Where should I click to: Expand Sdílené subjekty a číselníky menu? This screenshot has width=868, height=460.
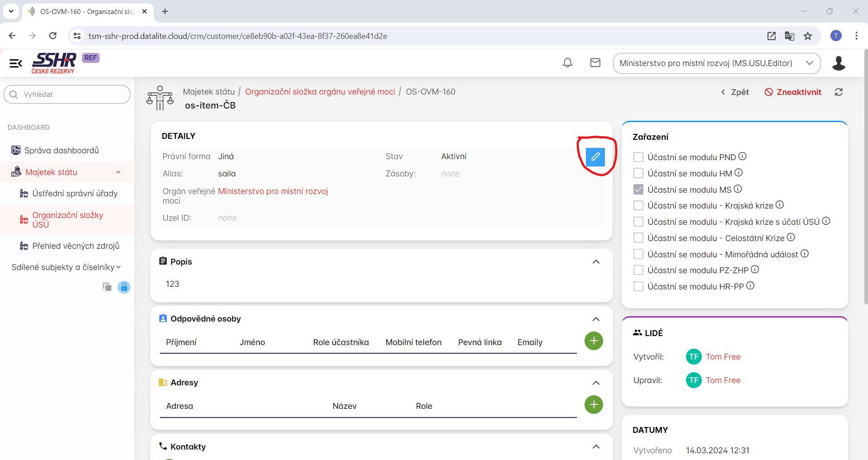66,267
